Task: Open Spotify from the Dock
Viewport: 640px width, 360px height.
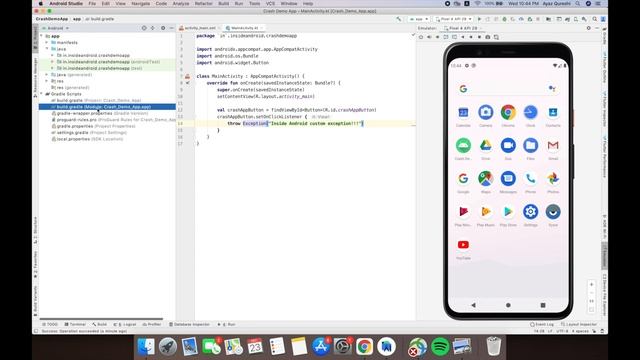Action: point(440,347)
